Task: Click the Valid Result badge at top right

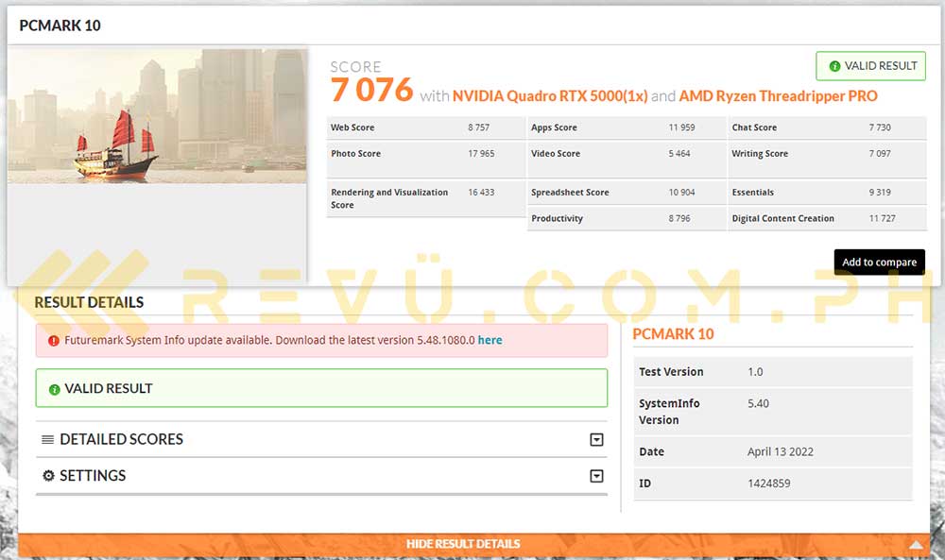Action: 871,66
